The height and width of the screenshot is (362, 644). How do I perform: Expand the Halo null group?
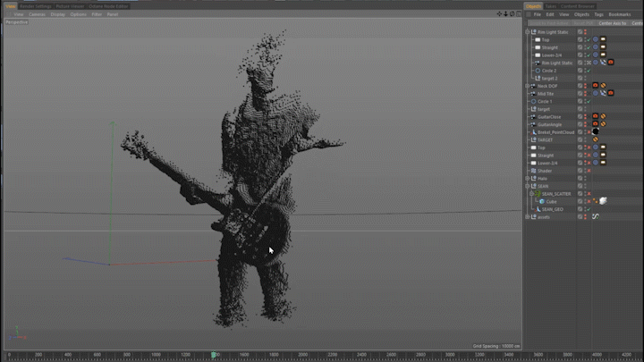528,179
